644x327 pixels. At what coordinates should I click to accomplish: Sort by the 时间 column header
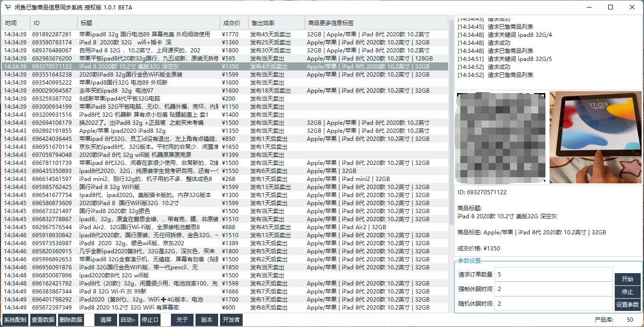pos(16,23)
